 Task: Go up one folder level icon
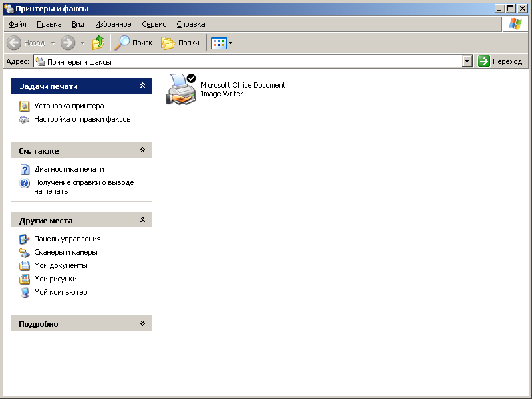click(x=98, y=43)
